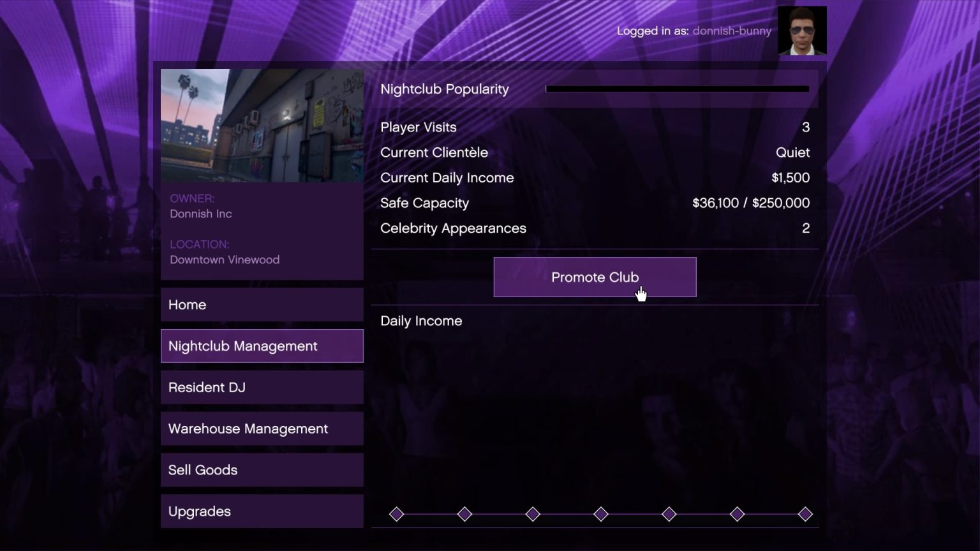Select the first diamond marker on the timeline
This screenshot has width=980, height=551.
click(396, 513)
